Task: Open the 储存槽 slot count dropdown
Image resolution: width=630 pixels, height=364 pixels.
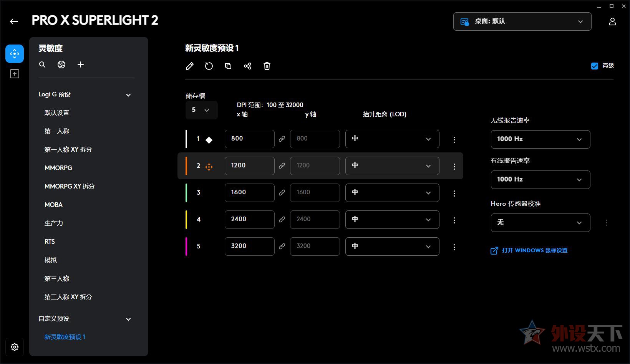Action: point(201,110)
